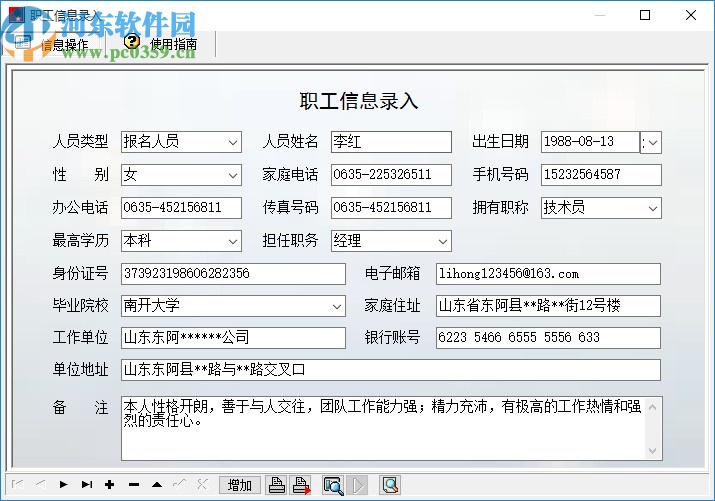Image resolution: width=715 pixels, height=501 pixels.
Task: Expand the 毕业院校 dropdown showing 南开大学
Action: (x=337, y=306)
